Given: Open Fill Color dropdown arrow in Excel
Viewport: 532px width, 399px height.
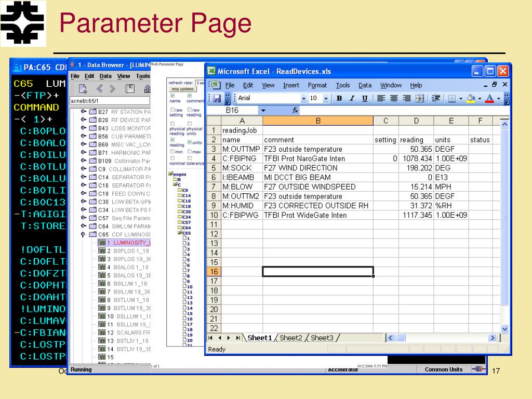Looking at the screenshot, I should point(480,99).
